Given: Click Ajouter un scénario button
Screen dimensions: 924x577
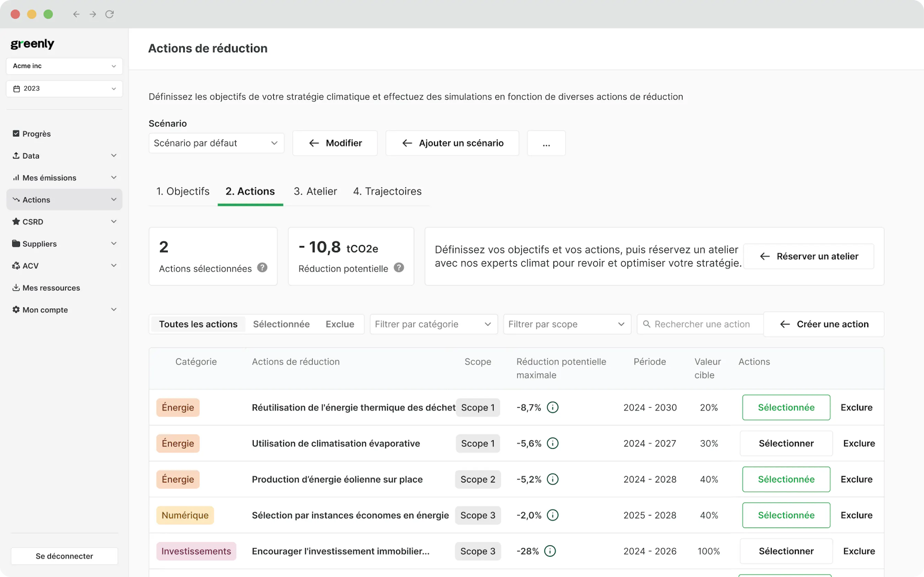Looking at the screenshot, I should point(452,143).
